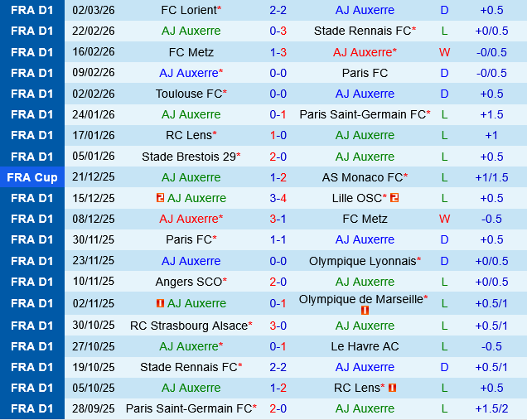Open RC Strasbourg Alsace team link
The image size is (527, 420).
click(188, 326)
